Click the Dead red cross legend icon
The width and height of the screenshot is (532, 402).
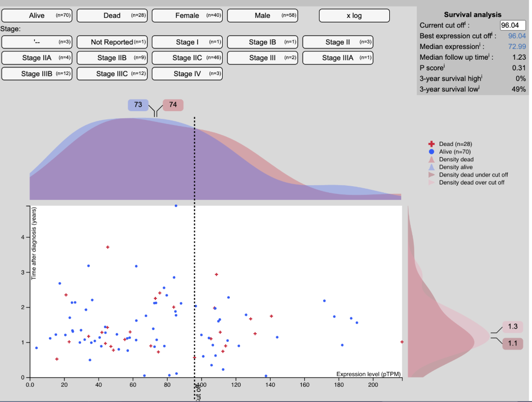pyautogui.click(x=432, y=144)
